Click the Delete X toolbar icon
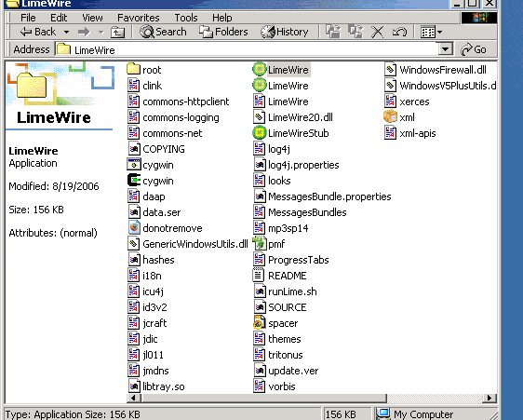 tap(377, 32)
